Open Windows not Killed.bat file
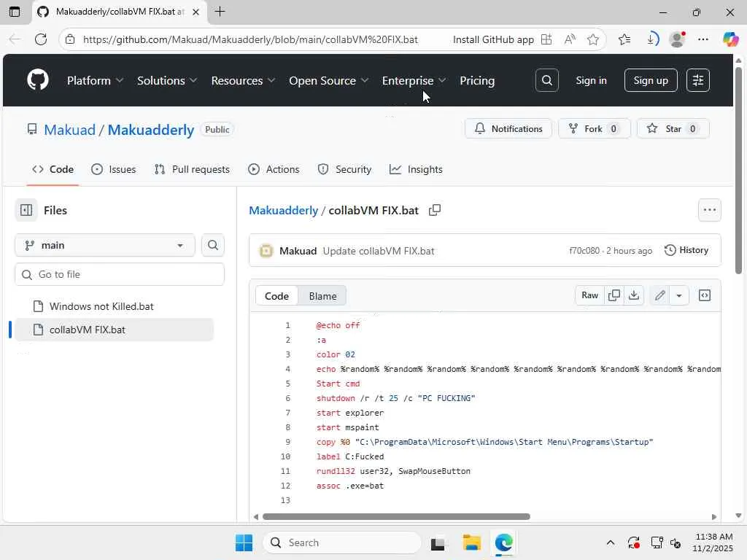Screen dimensions: 747x560 (101, 306)
